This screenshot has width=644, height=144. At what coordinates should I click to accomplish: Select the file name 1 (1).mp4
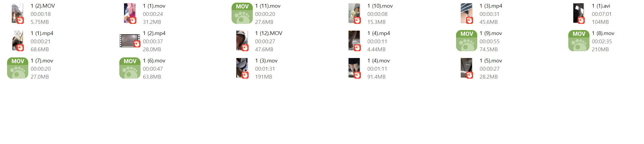pyautogui.click(x=42, y=33)
